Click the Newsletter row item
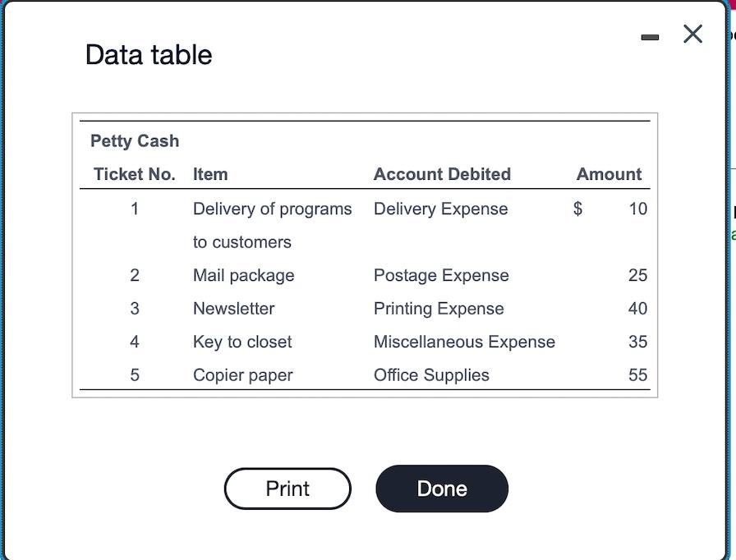The image size is (736, 560). click(233, 308)
